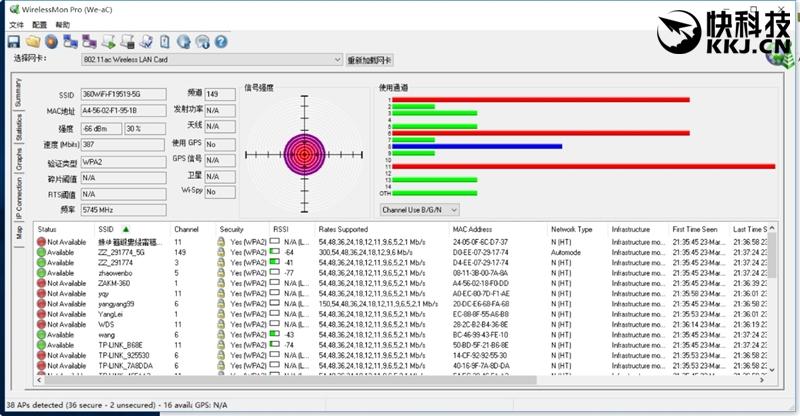This screenshot has width=800, height=416.
Task: Click MAC address D4-EE-07-29-17-74 cell
Action: click(481, 262)
